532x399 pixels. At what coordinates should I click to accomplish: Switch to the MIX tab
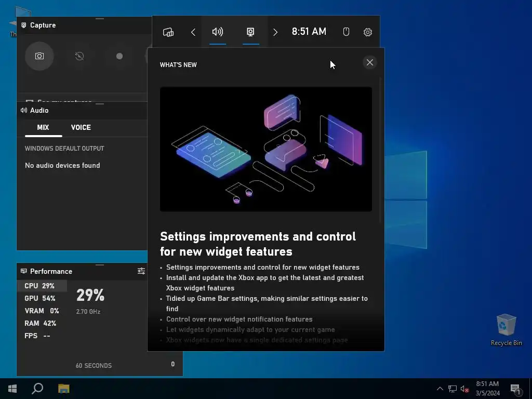tap(43, 128)
